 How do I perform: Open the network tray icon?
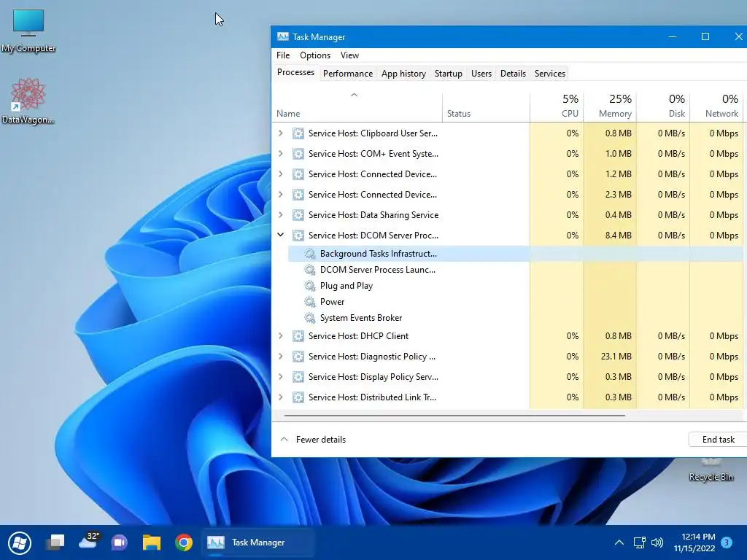639,542
